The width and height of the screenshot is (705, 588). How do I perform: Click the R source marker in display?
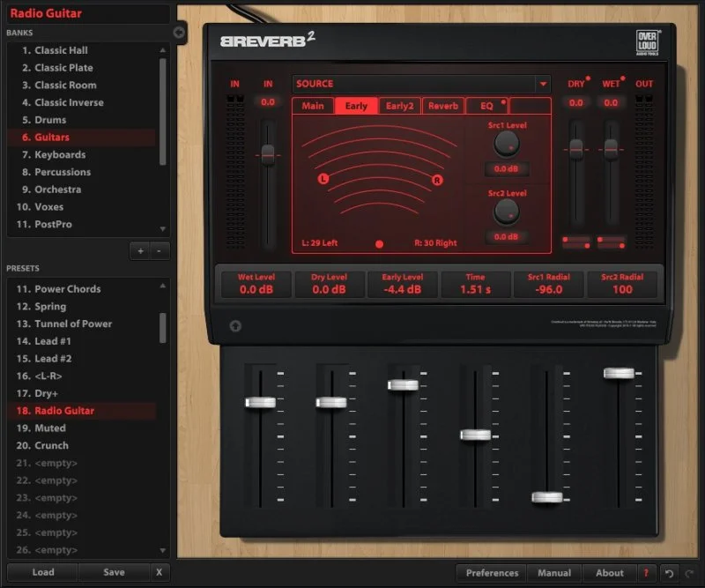click(437, 181)
